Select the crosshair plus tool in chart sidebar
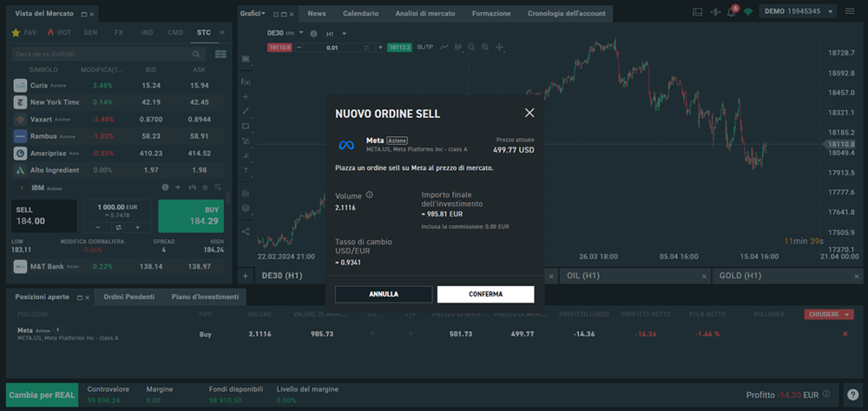 coord(246,96)
